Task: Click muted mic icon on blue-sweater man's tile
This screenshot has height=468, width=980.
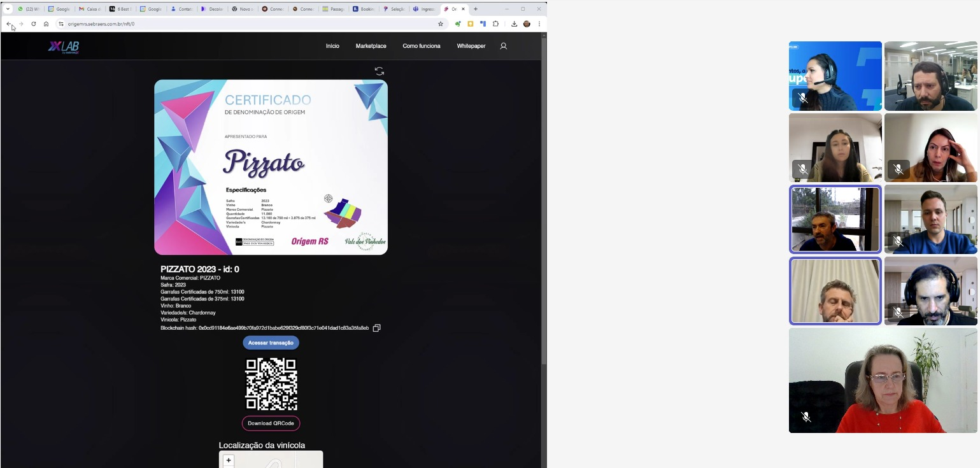Action: pos(898,241)
